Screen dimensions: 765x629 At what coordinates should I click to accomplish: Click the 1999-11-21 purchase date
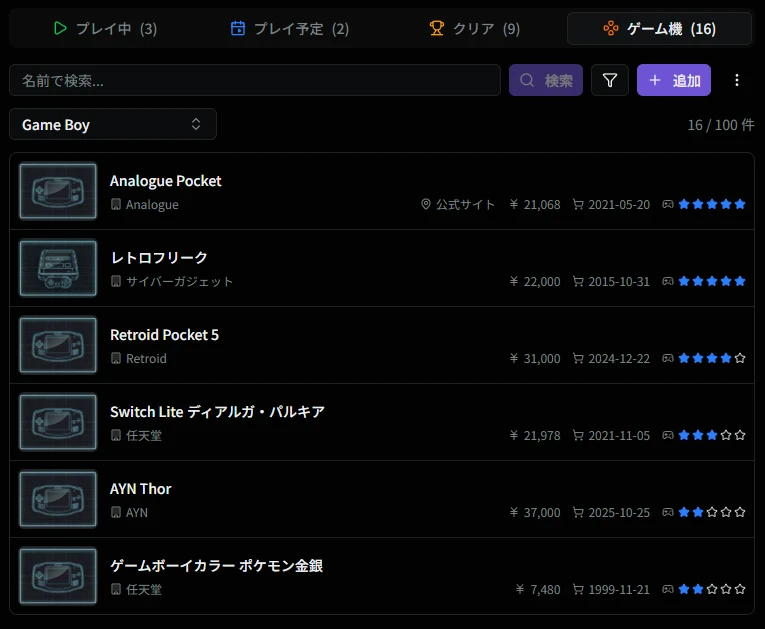[x=619, y=590]
